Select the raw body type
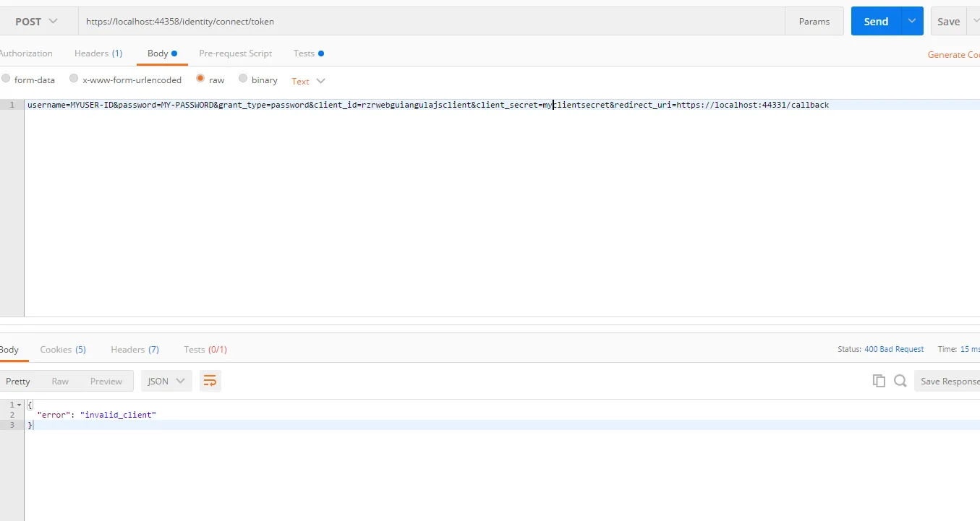Viewport: 980px width, 521px height. [200, 79]
